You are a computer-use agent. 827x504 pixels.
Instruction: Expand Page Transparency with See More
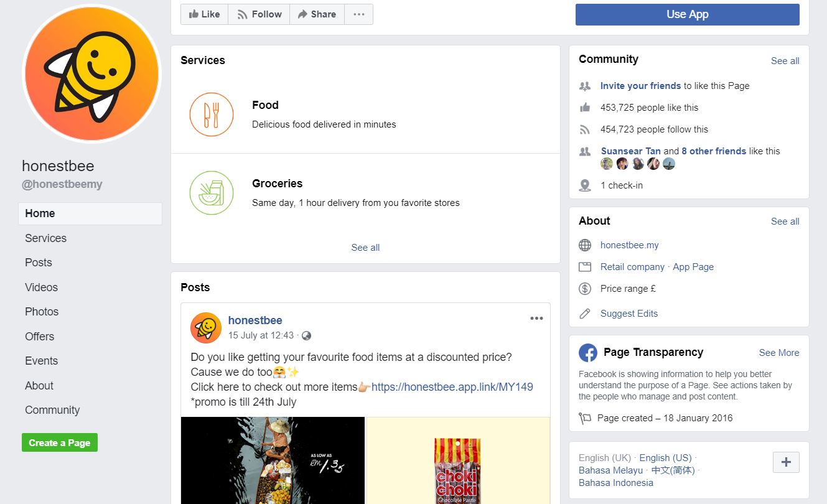click(x=779, y=353)
